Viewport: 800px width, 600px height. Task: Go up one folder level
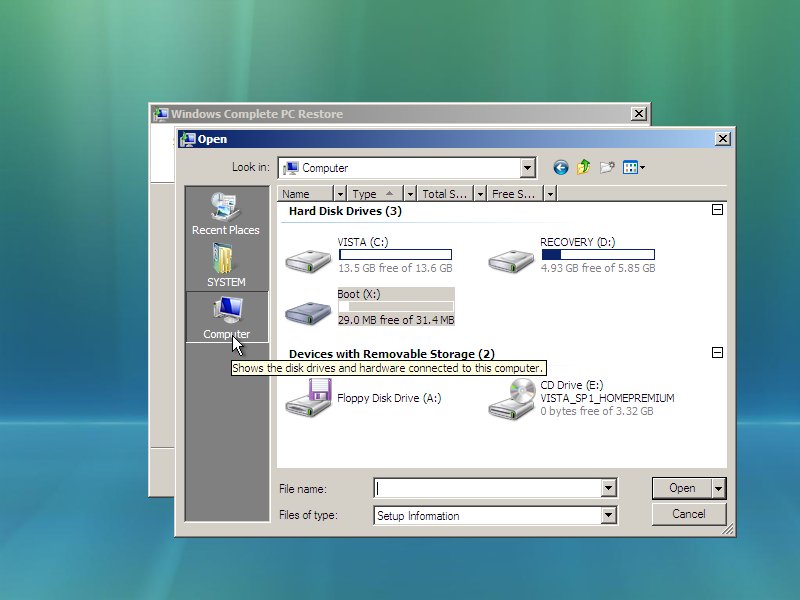pos(584,168)
